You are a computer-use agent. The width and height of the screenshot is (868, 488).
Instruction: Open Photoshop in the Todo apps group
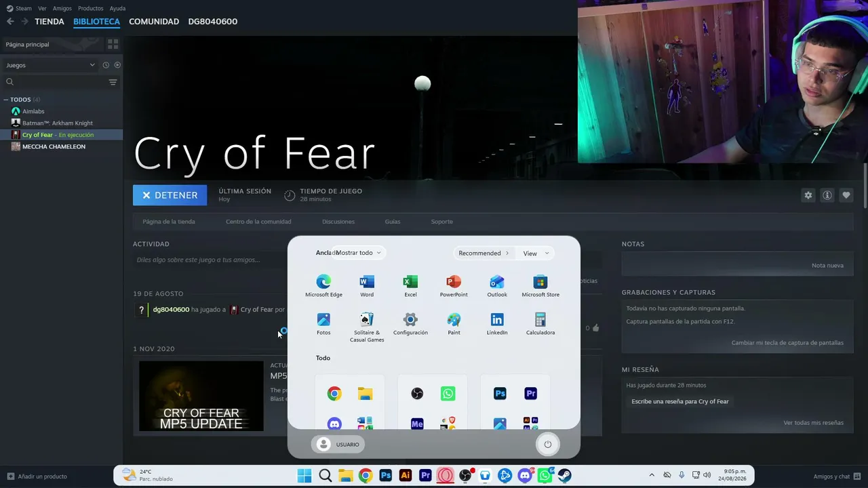point(500,394)
